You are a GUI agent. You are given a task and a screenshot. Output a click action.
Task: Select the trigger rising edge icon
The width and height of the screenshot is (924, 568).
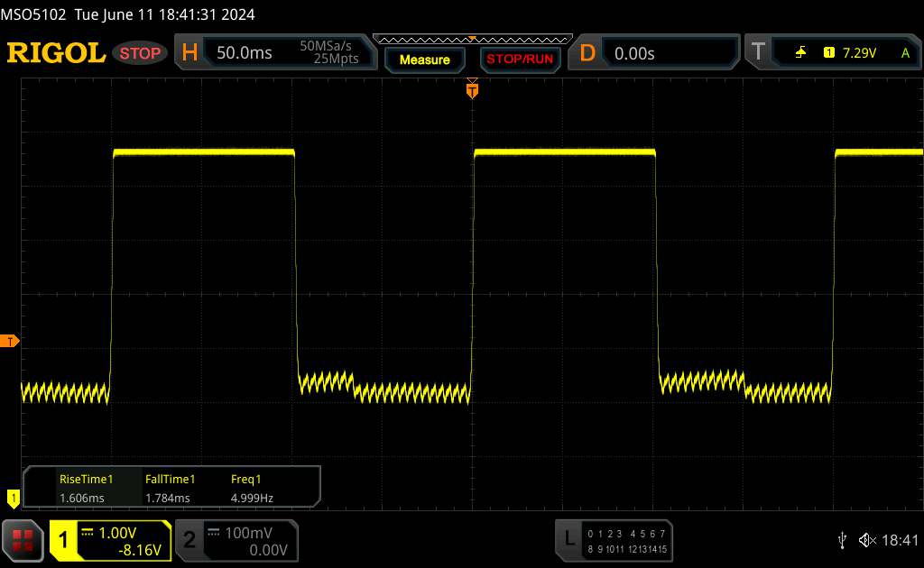click(x=800, y=53)
